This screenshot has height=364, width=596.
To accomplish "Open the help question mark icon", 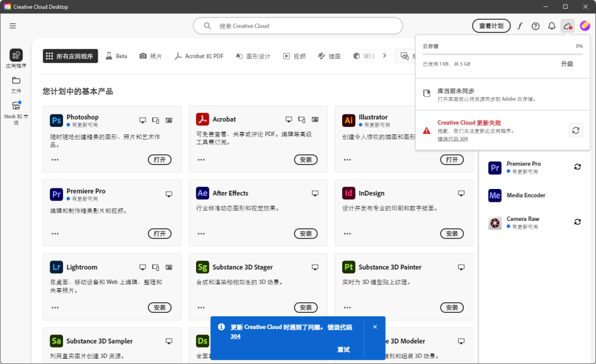I will 535,26.
